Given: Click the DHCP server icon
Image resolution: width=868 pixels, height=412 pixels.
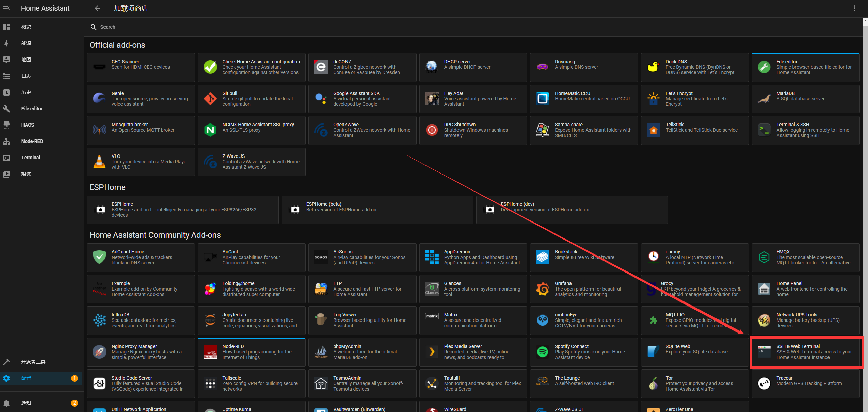Looking at the screenshot, I should point(432,67).
